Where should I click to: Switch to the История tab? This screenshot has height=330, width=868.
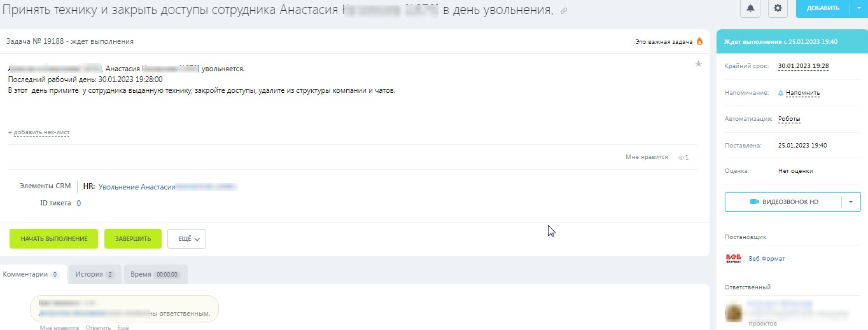pyautogui.click(x=94, y=275)
